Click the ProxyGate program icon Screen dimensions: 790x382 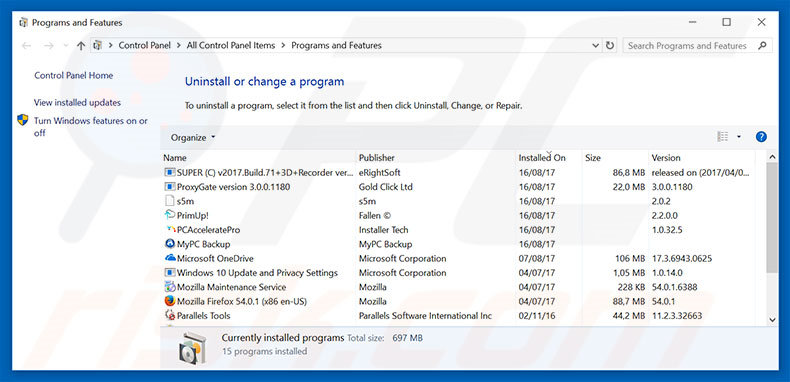point(170,186)
